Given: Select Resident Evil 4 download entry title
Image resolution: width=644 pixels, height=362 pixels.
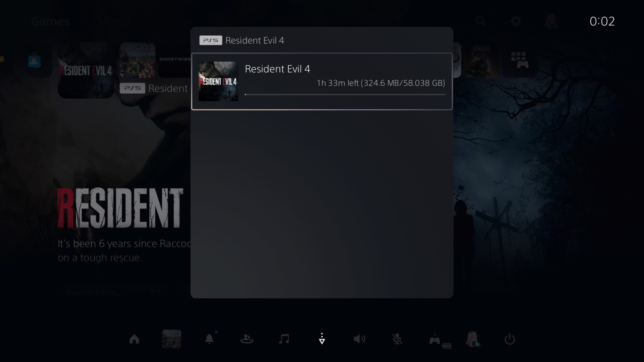Looking at the screenshot, I should tap(277, 69).
